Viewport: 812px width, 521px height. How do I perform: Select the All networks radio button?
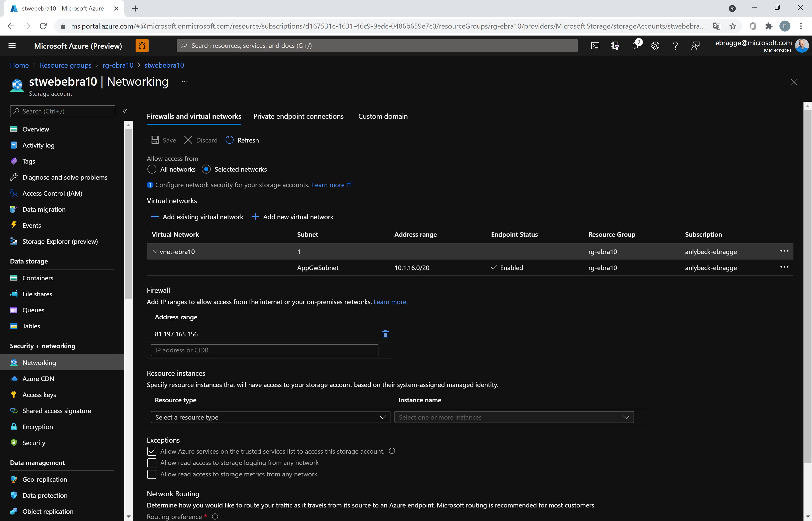[x=152, y=169]
